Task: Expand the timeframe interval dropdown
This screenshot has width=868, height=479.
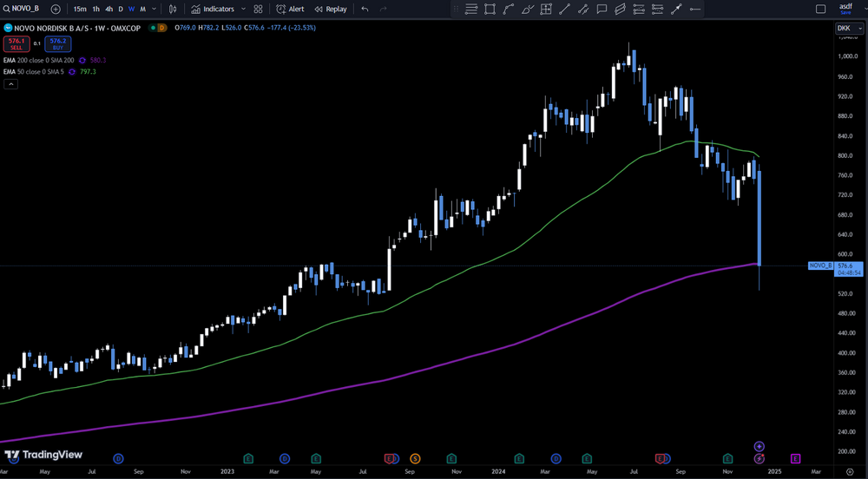Action: tap(154, 9)
